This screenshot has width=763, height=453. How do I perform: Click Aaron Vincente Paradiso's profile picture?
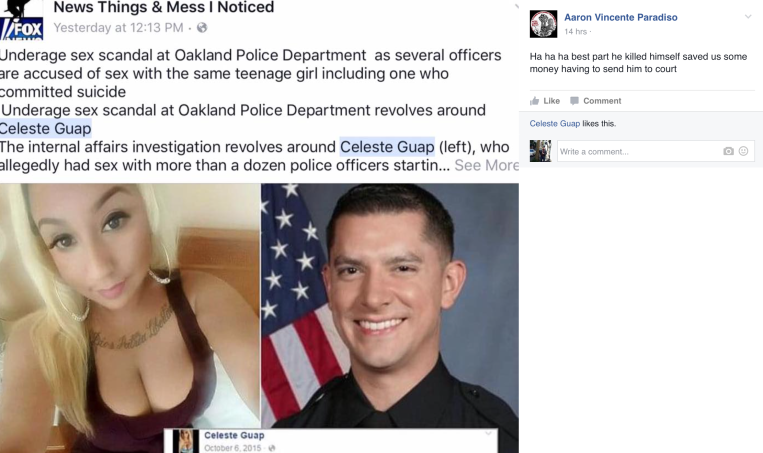point(543,24)
